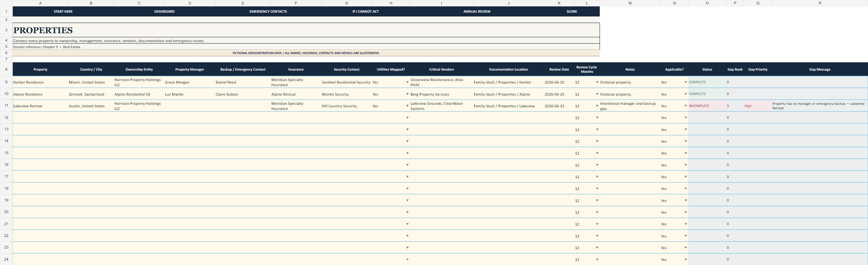This screenshot has height=265, width=868.
Task: Select the Property column header
Action: 40,69
